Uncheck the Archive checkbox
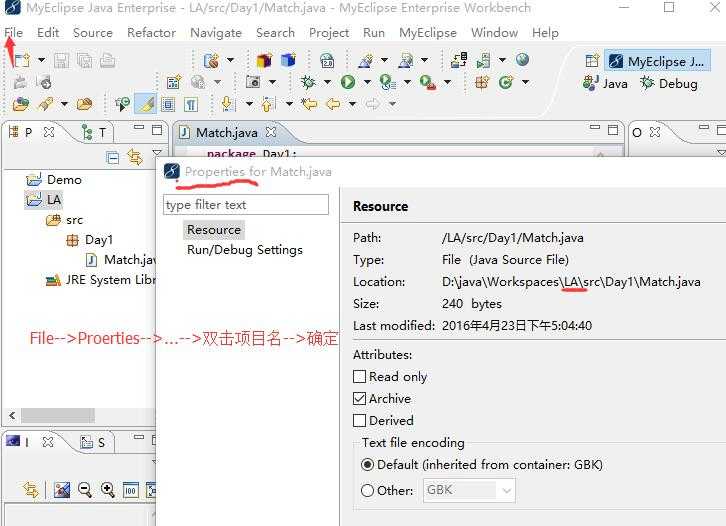 pyautogui.click(x=359, y=399)
